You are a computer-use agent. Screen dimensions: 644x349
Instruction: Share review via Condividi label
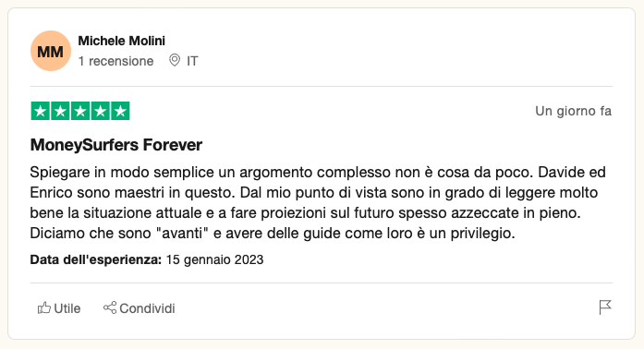point(147,308)
